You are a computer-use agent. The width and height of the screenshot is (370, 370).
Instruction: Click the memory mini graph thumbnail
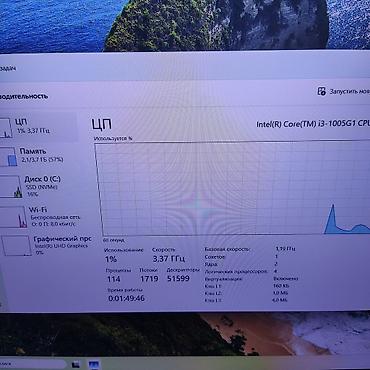click(8, 157)
